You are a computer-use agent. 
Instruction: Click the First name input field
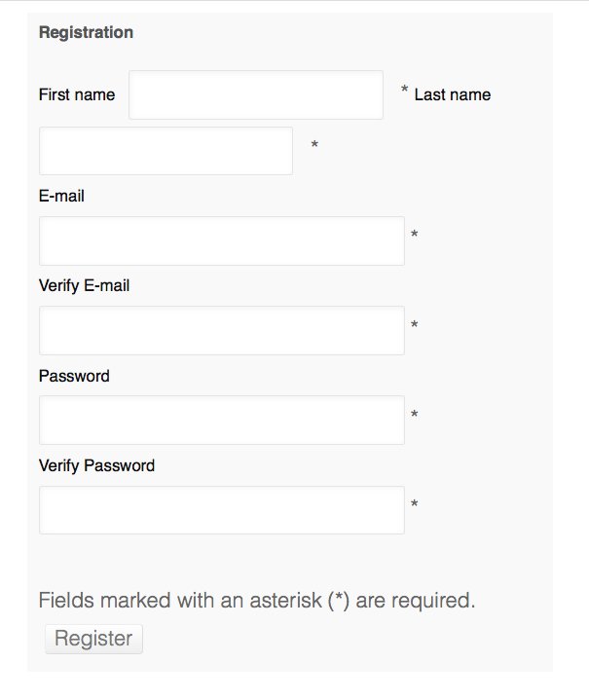click(255, 94)
